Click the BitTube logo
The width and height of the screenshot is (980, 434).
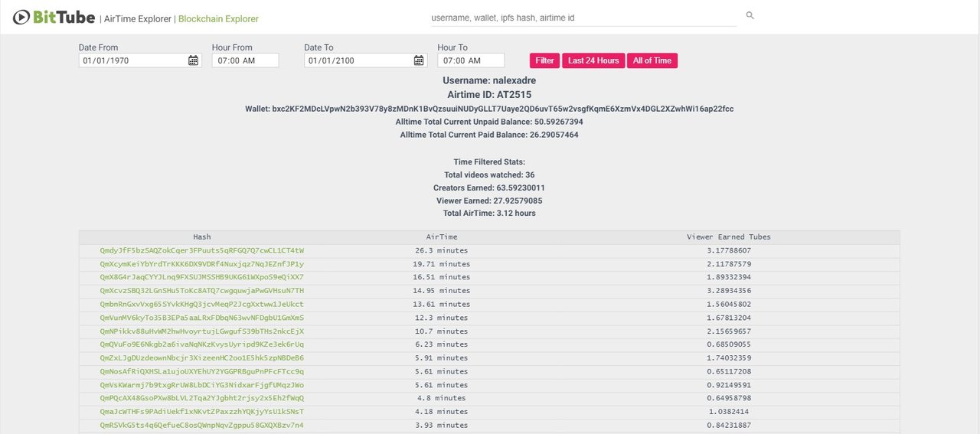pos(54,17)
